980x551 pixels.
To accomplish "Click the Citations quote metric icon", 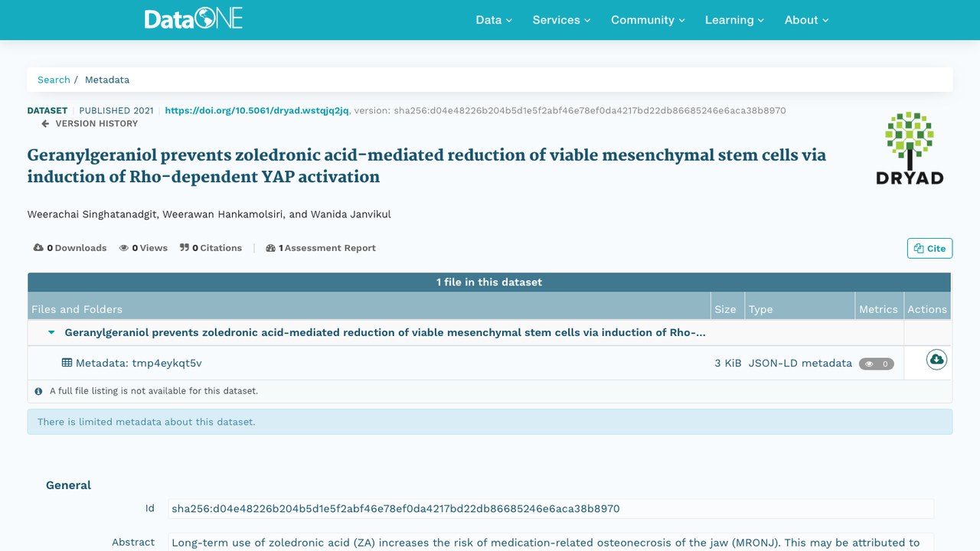I will click(185, 248).
